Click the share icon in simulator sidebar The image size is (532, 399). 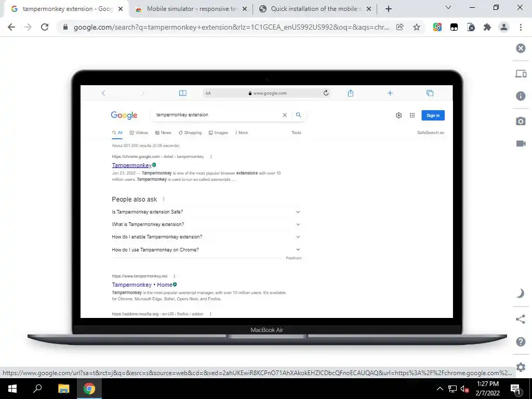(521, 319)
